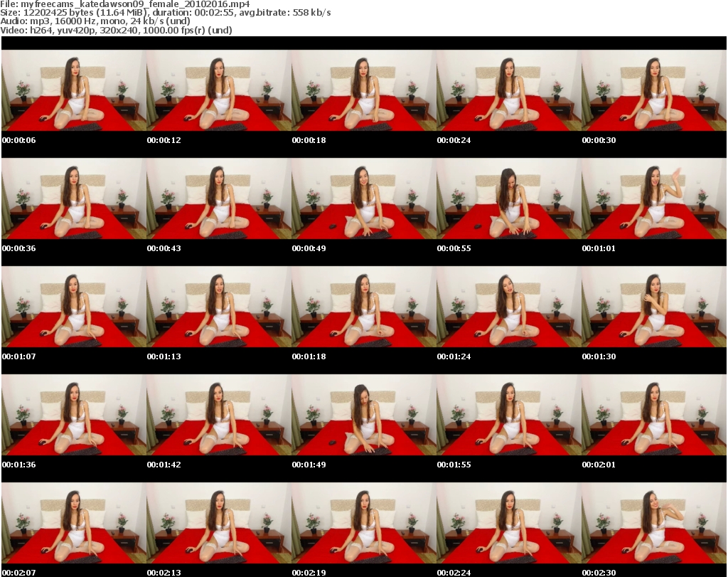The height and width of the screenshot is (577, 728).
Task: Select the thumbnail at 00:01:24
Action: tap(509, 307)
